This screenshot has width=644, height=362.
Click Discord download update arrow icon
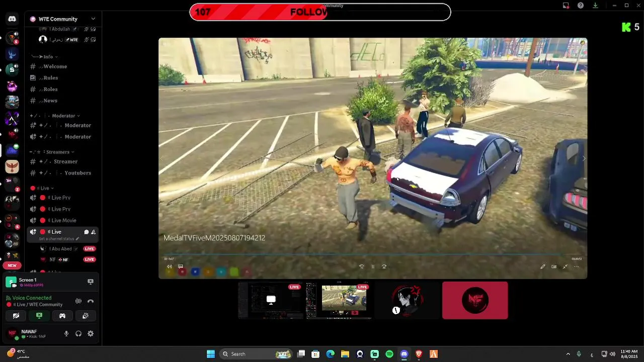coord(595,6)
